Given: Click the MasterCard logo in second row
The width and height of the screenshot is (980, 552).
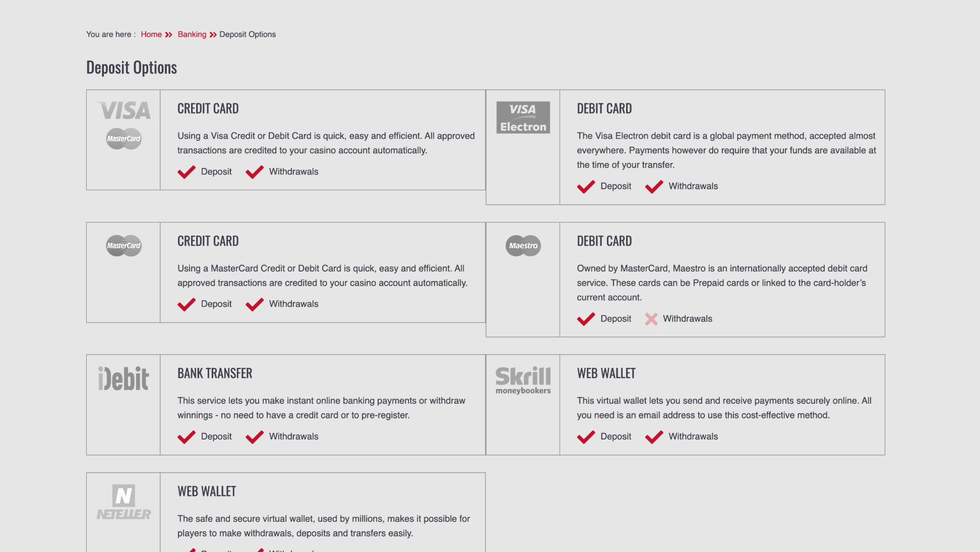Looking at the screenshot, I should click(124, 246).
